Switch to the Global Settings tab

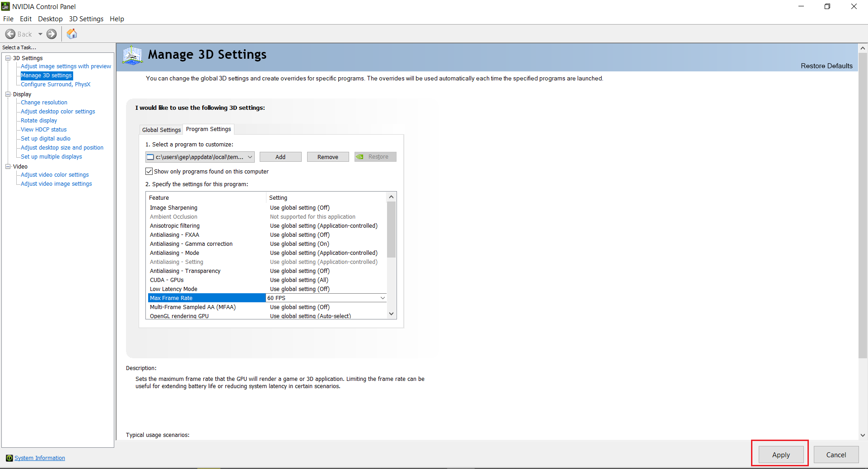pyautogui.click(x=161, y=130)
